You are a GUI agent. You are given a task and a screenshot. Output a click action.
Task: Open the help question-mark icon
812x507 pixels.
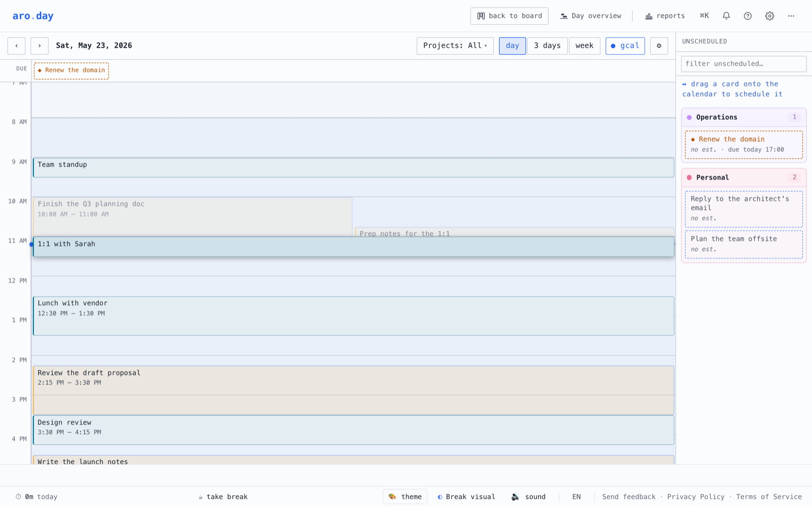coord(748,16)
